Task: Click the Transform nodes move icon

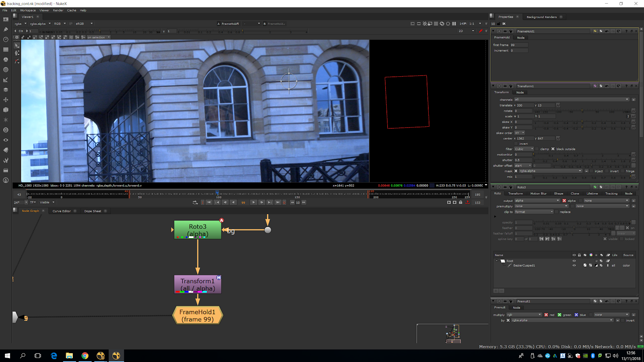Action: pos(6,100)
